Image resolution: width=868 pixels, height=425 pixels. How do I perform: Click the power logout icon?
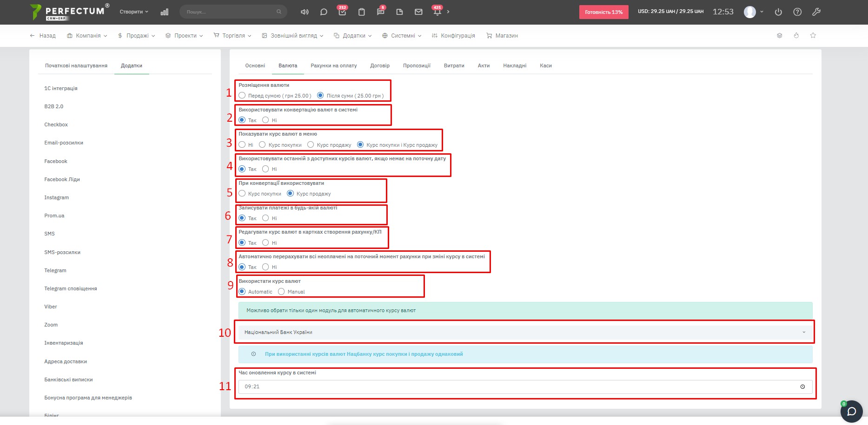pos(778,12)
